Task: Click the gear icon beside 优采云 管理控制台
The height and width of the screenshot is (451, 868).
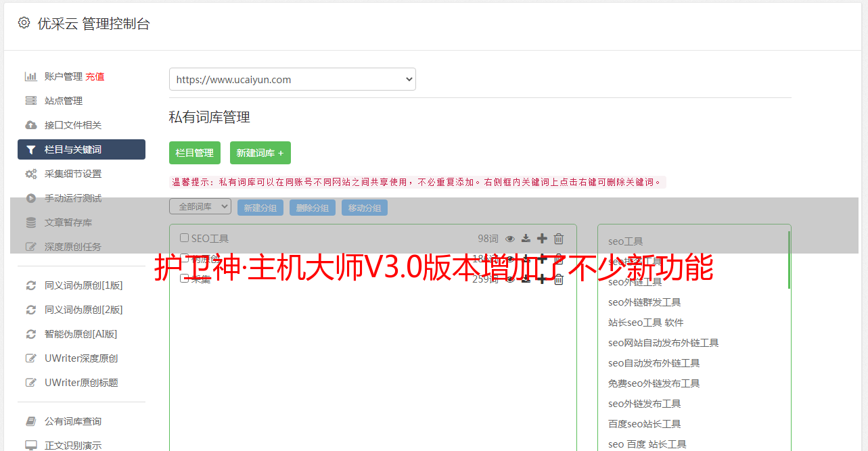Action: click(x=24, y=23)
